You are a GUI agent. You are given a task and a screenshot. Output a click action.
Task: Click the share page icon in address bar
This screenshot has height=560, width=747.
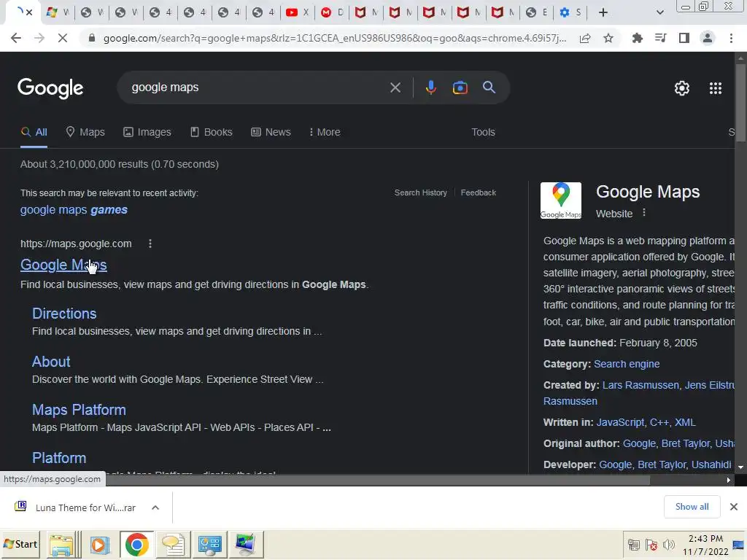tap(585, 38)
